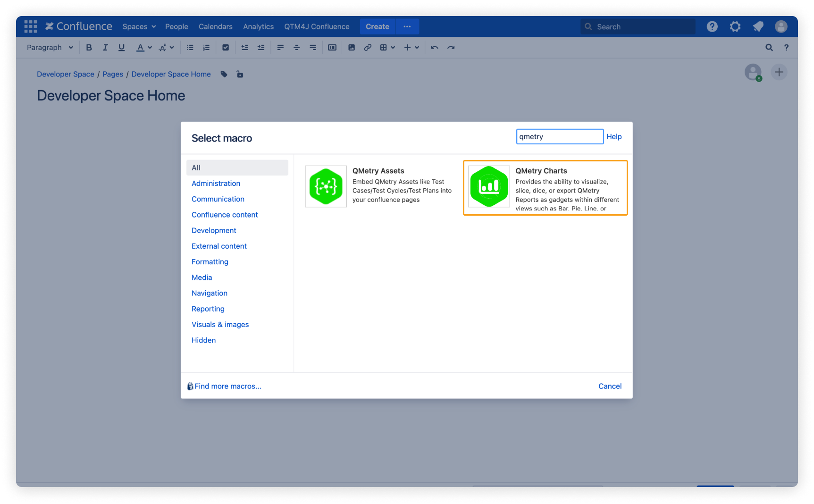Insert a bullet list
814x504 pixels.
[x=190, y=47]
